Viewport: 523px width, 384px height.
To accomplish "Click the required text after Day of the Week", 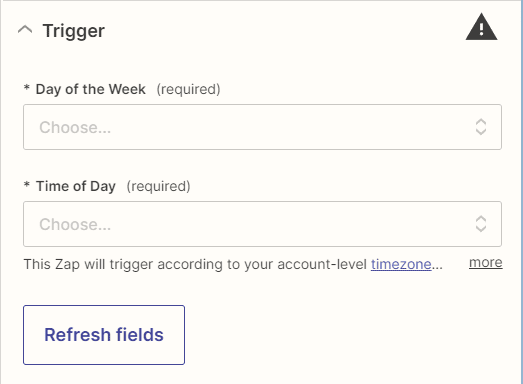I will (x=188, y=89).
